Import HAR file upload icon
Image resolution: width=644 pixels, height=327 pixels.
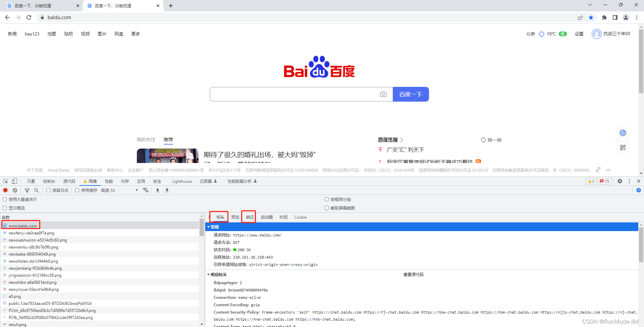tap(158, 190)
